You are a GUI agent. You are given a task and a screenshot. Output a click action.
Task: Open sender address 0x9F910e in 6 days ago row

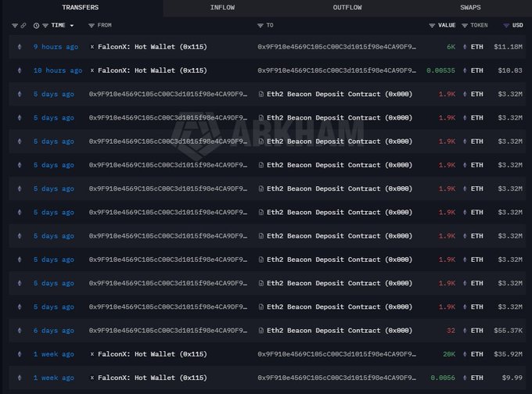pos(168,331)
